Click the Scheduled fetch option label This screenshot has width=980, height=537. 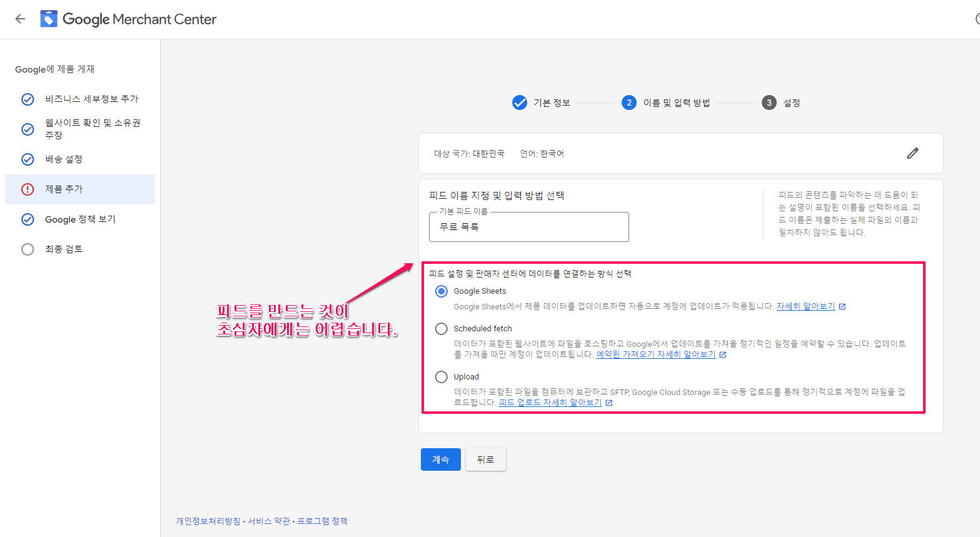pyautogui.click(x=483, y=329)
